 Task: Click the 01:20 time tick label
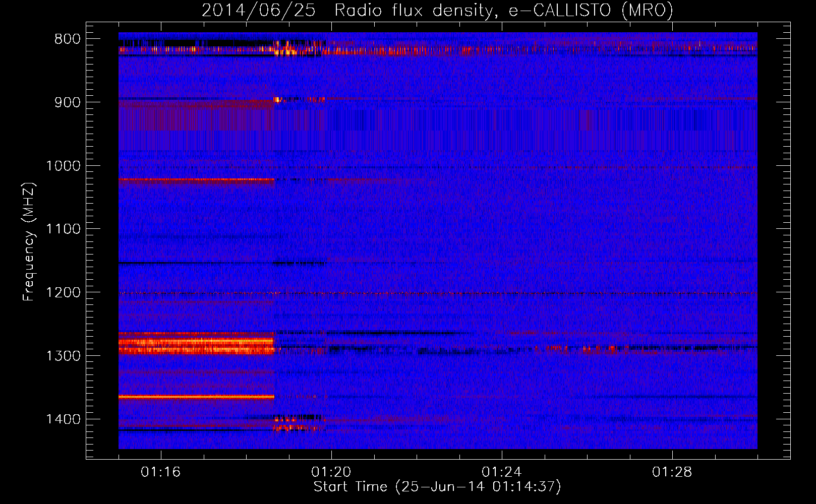coord(331,472)
